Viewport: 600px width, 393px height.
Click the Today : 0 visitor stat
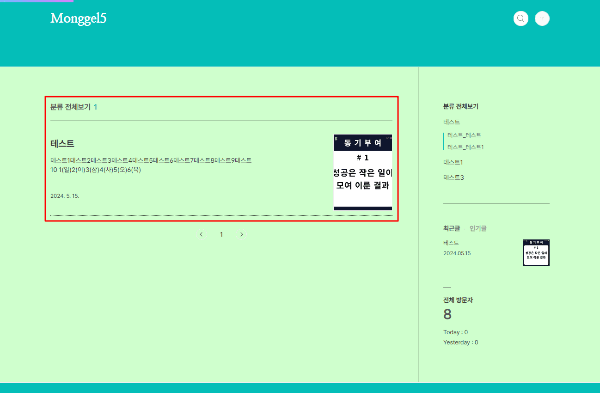455,332
